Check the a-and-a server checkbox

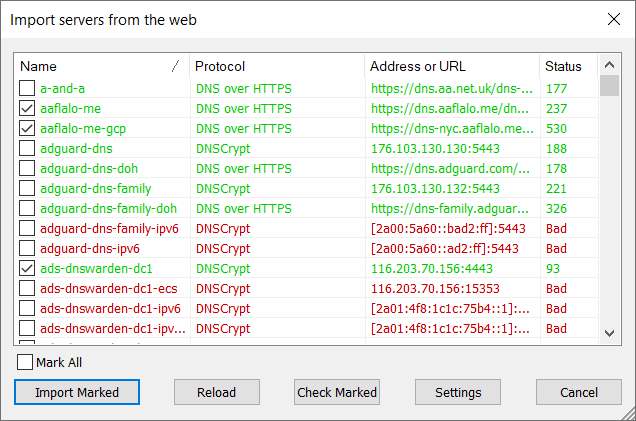(x=26, y=88)
